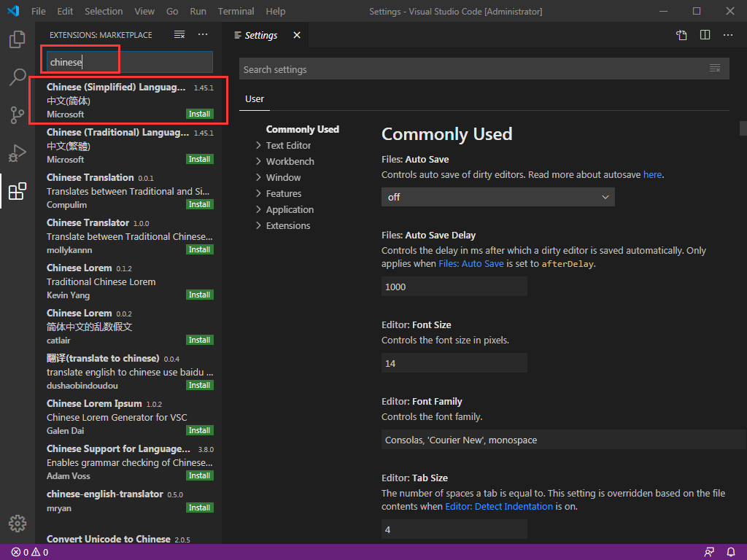The height and width of the screenshot is (560, 747).
Task: Install the Chinese (Simplified) Language pack
Action: click(x=199, y=114)
